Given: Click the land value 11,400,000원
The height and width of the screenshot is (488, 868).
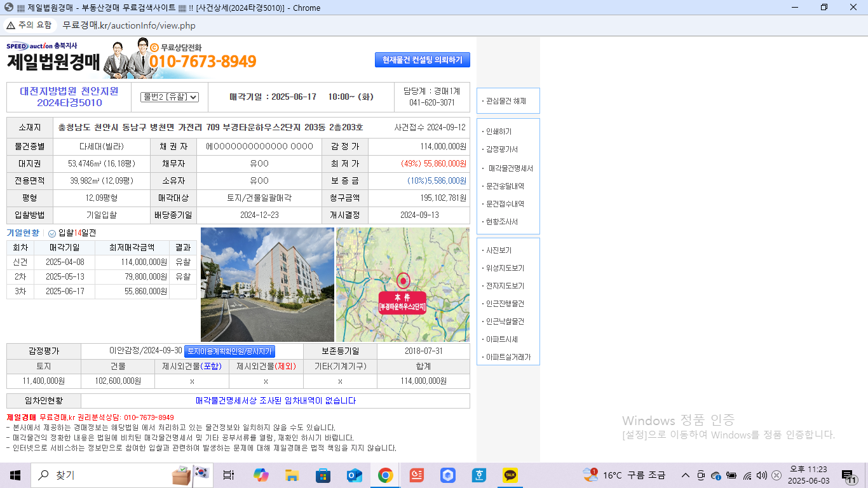Looking at the screenshot, I should tap(43, 381).
